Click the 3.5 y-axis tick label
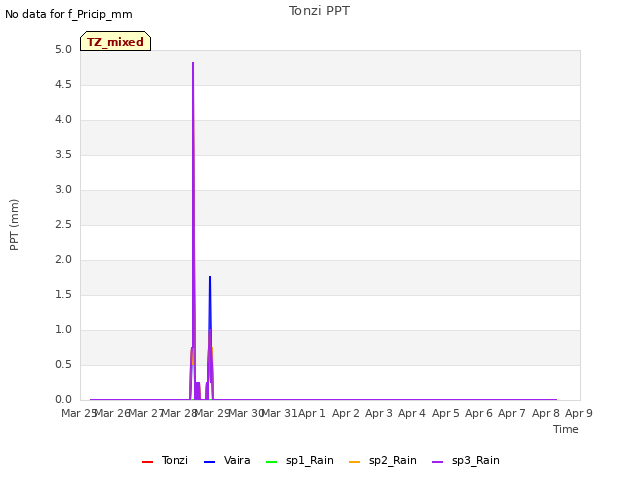This screenshot has width=640, height=480. [63, 155]
